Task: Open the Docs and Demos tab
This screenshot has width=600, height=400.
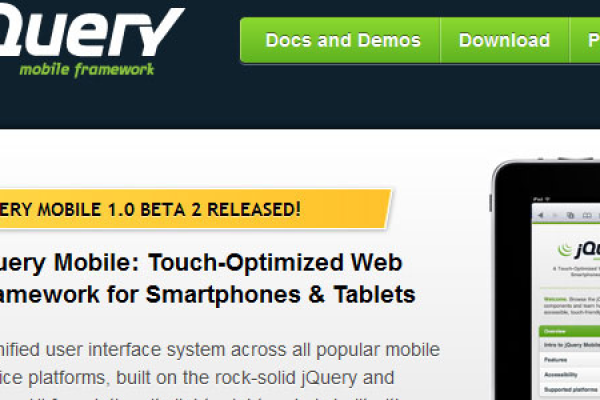Action: pos(343,40)
